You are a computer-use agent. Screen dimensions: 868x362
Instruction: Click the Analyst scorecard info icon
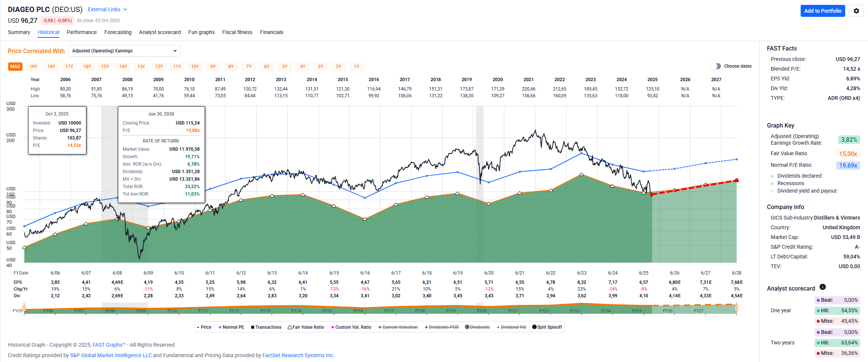822,287
